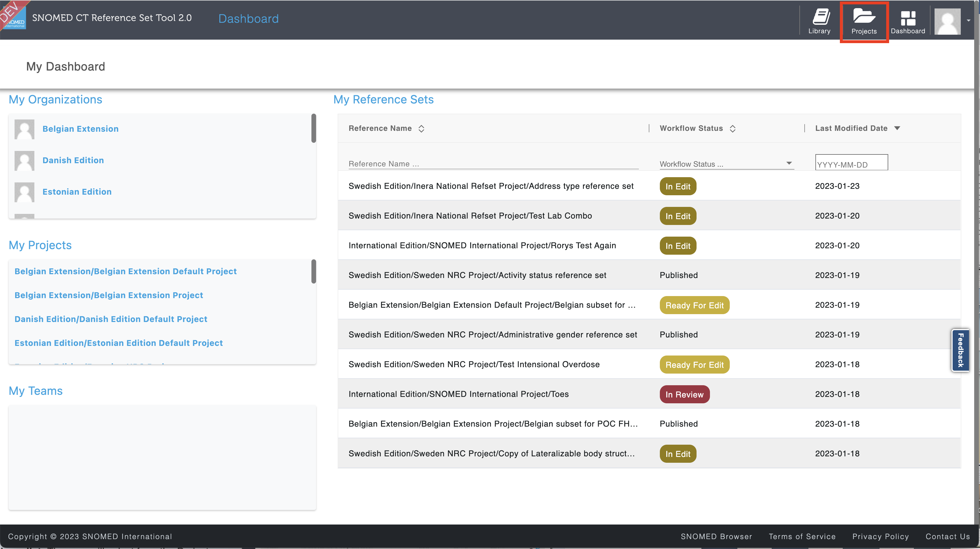Viewport: 980px width, 549px height.
Task: Click In Edit badge for Rorys Test Again
Action: [x=678, y=246]
